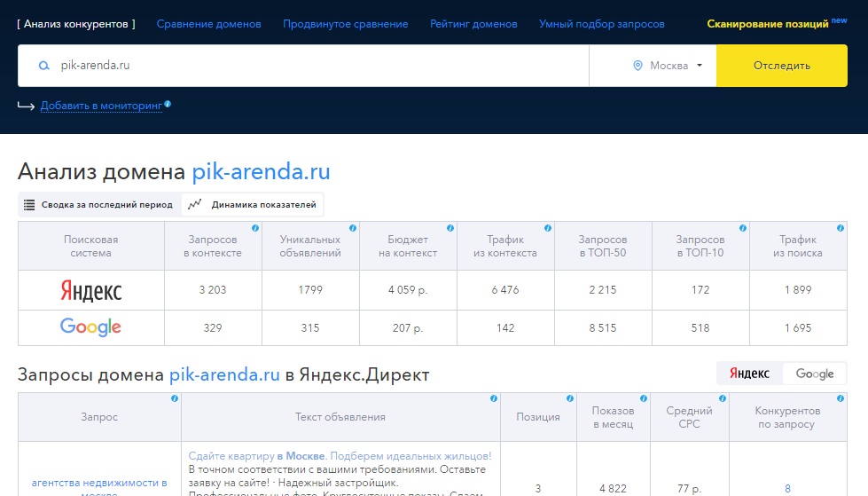Click the info icon for Запросов в контексте
Viewport: 868px width, 496px height.
click(255, 228)
